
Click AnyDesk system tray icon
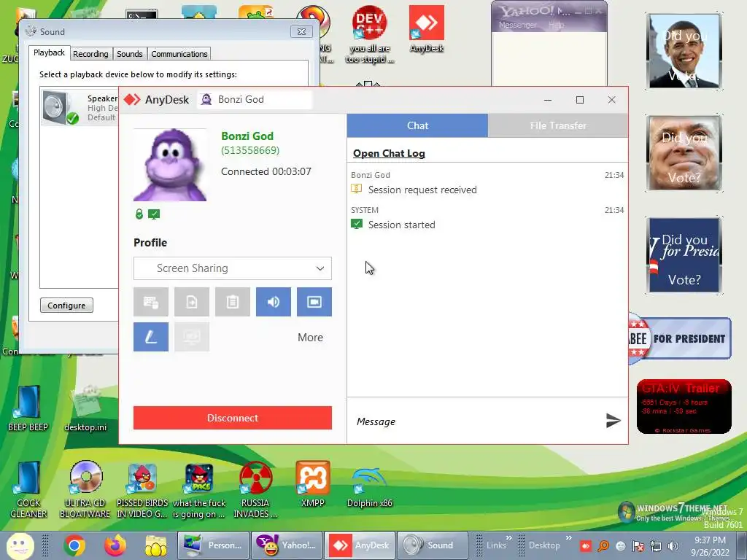tap(586, 546)
